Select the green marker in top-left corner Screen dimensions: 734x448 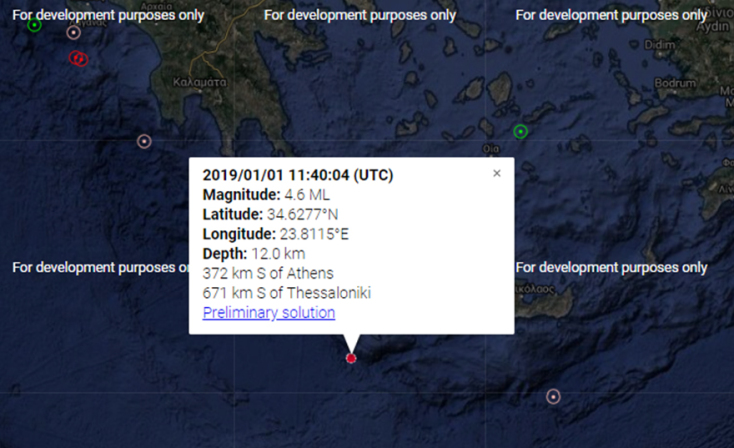click(x=35, y=24)
